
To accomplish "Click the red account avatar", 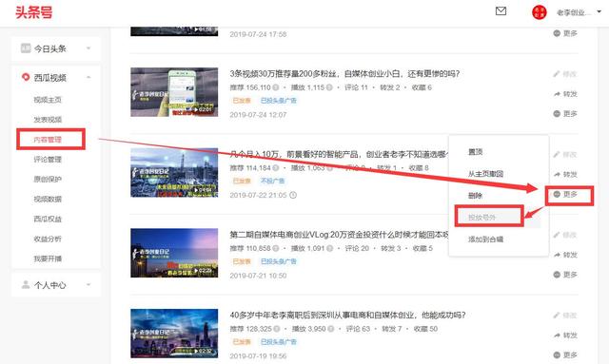I will pyautogui.click(x=540, y=12).
